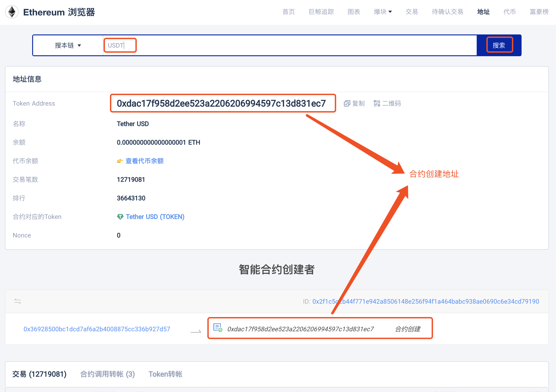Expand the 爆块 navigation dropdown
This screenshot has height=392, width=556.
(x=383, y=12)
